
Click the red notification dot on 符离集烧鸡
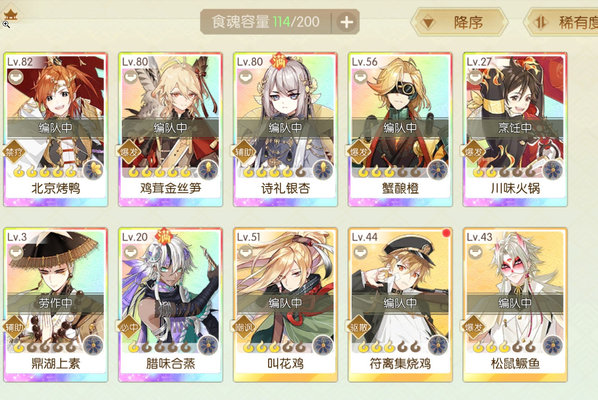[x=446, y=233]
